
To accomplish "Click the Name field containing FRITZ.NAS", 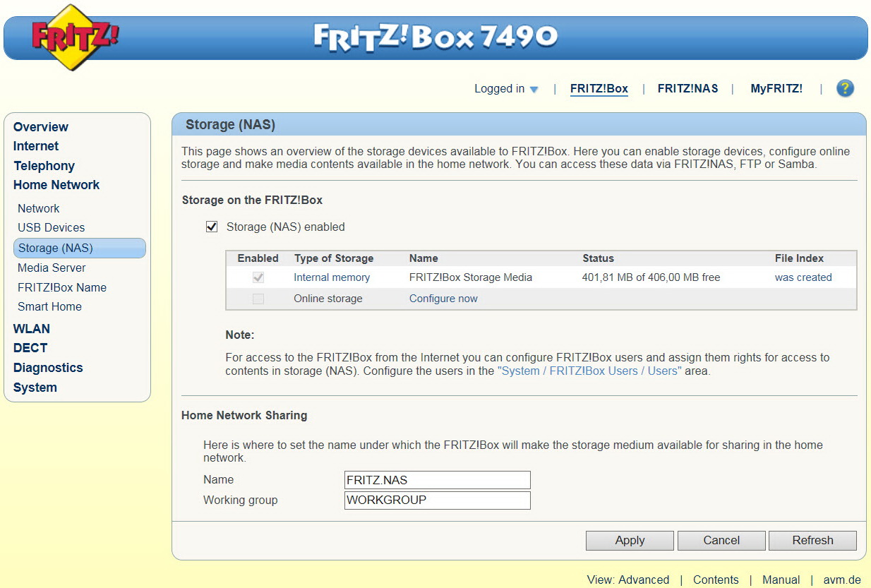I will pyautogui.click(x=438, y=480).
